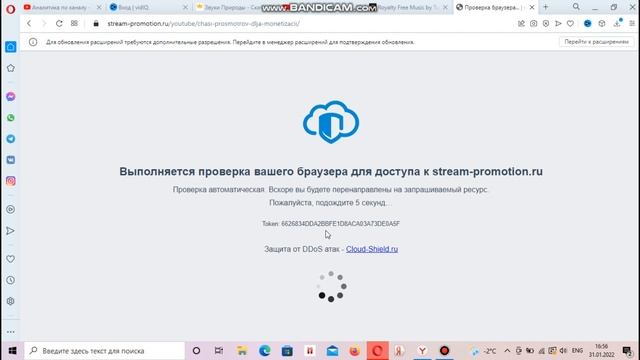Open the sidebar heart bookmarks icon

pos(11,259)
